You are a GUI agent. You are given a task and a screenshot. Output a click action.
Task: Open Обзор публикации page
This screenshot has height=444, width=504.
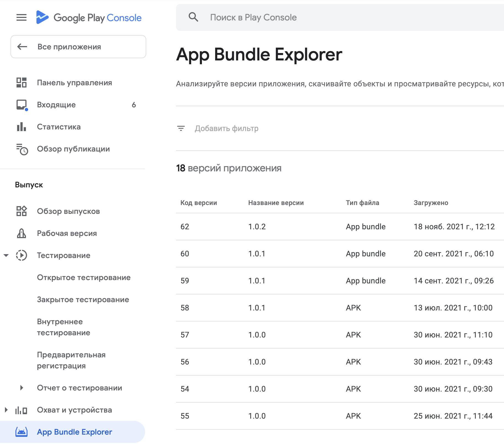click(x=73, y=149)
